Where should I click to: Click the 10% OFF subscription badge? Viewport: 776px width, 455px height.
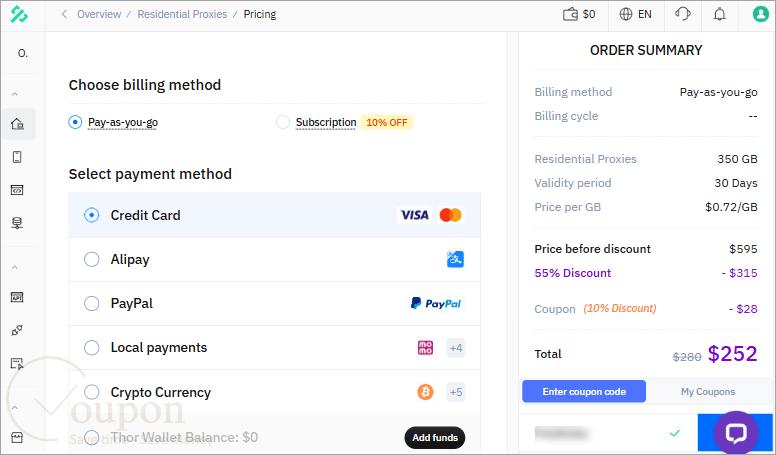(x=387, y=122)
